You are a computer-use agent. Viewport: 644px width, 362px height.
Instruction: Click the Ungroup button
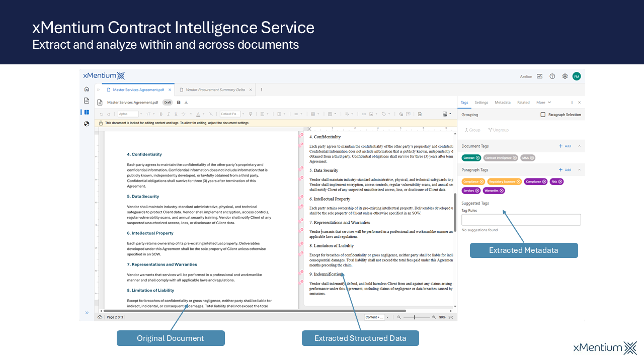pos(498,130)
